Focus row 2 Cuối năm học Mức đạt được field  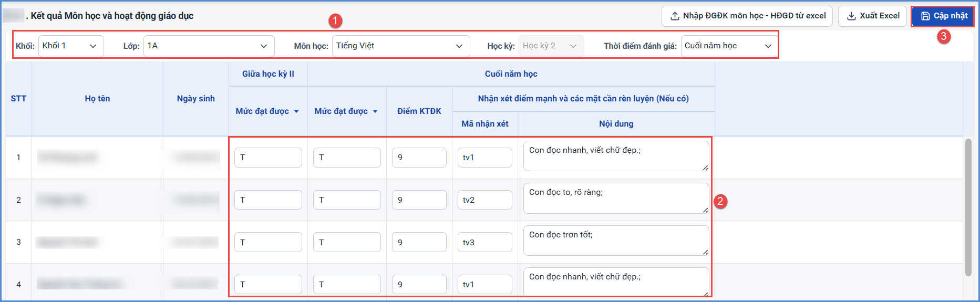[x=347, y=200]
